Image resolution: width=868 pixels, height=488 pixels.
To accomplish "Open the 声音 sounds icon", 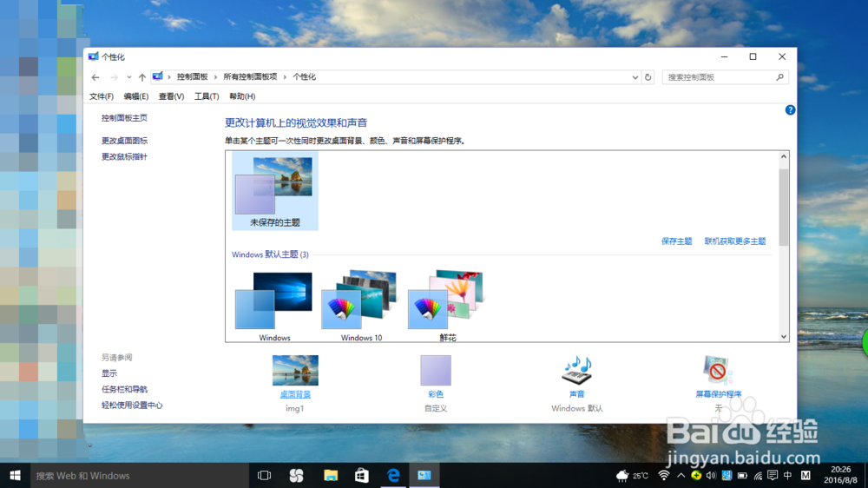I will pos(577,370).
